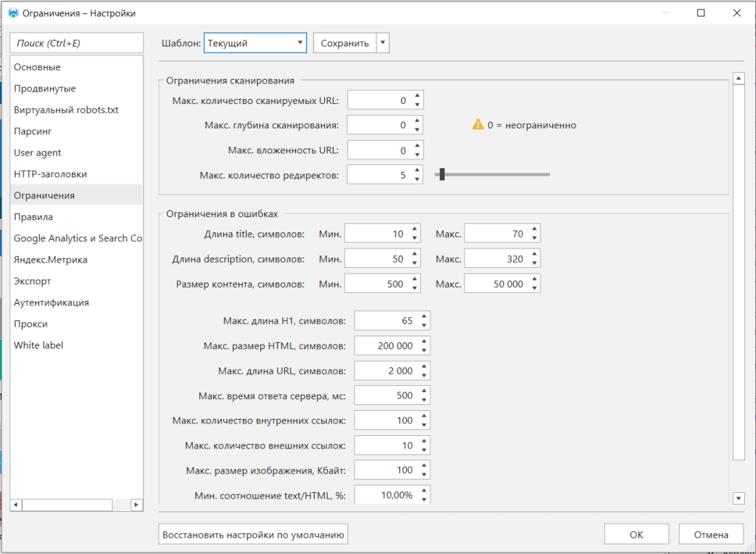Open Google Analytics и Search Console section

tap(76, 238)
